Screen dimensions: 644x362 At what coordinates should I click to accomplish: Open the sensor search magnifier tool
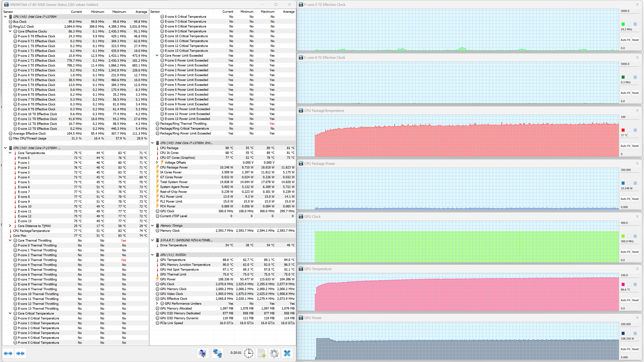click(202, 353)
